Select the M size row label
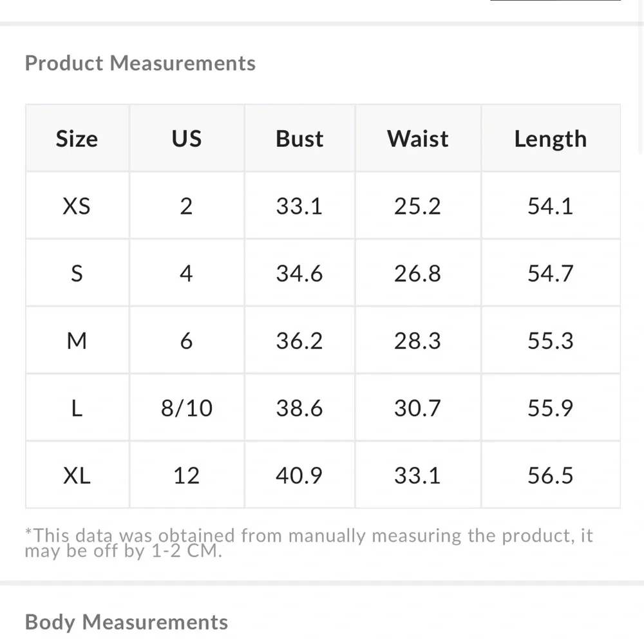This screenshot has height=644, width=644. (77, 341)
